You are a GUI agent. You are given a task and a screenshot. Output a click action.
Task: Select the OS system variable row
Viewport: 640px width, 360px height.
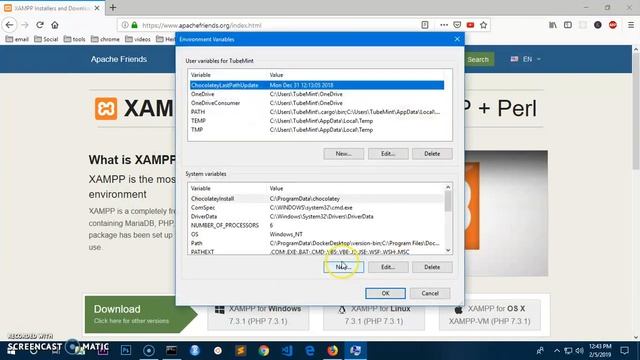317,234
